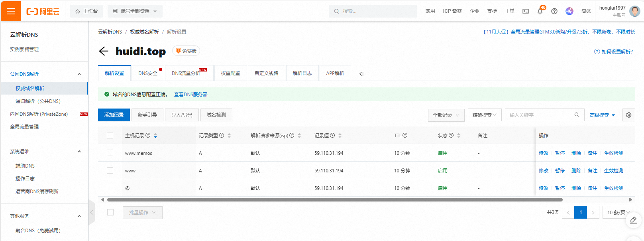Open table settings gear icon
The image size is (644, 241).
(x=629, y=115)
